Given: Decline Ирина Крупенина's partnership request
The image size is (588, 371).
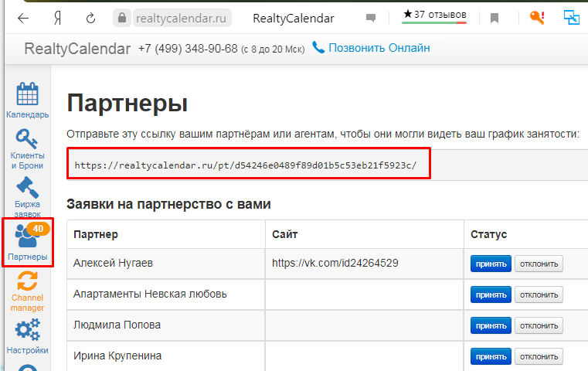Looking at the screenshot, I should click(539, 356).
